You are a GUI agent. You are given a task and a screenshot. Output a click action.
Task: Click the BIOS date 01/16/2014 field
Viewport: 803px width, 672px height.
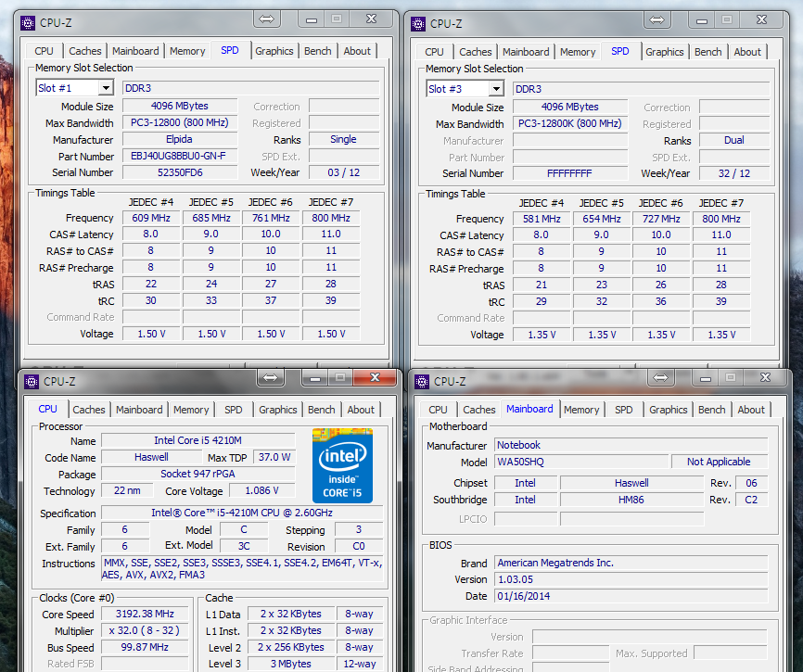tap(631, 596)
